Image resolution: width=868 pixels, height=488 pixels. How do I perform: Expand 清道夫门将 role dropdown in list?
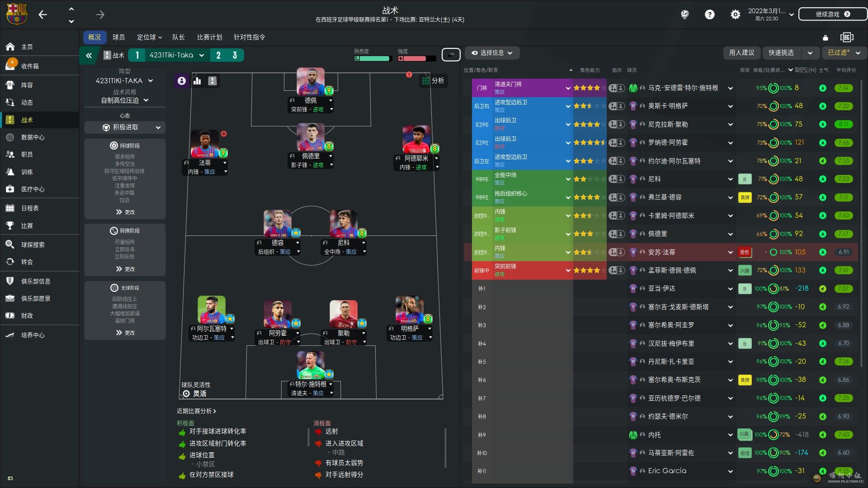568,88
